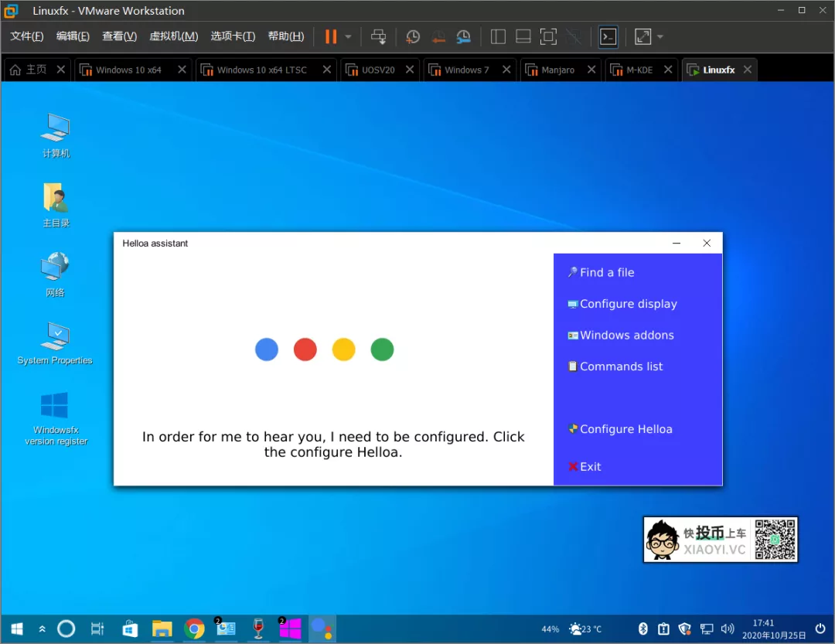Open the file manager in taskbar
The height and width of the screenshot is (644, 835).
pos(162,629)
